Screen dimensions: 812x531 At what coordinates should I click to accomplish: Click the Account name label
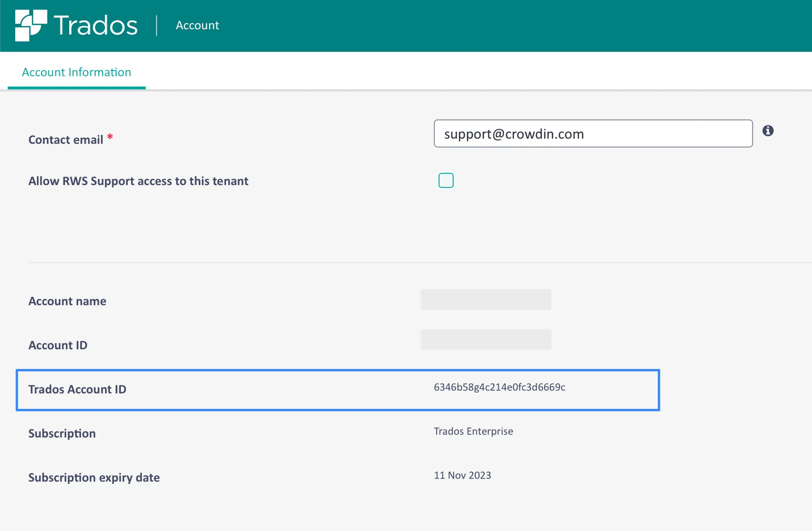(67, 301)
